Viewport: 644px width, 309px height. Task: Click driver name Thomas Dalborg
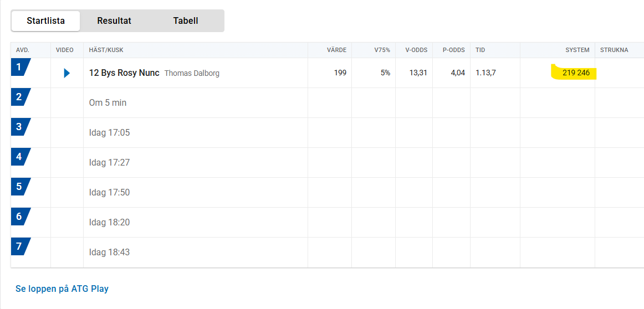(x=192, y=74)
